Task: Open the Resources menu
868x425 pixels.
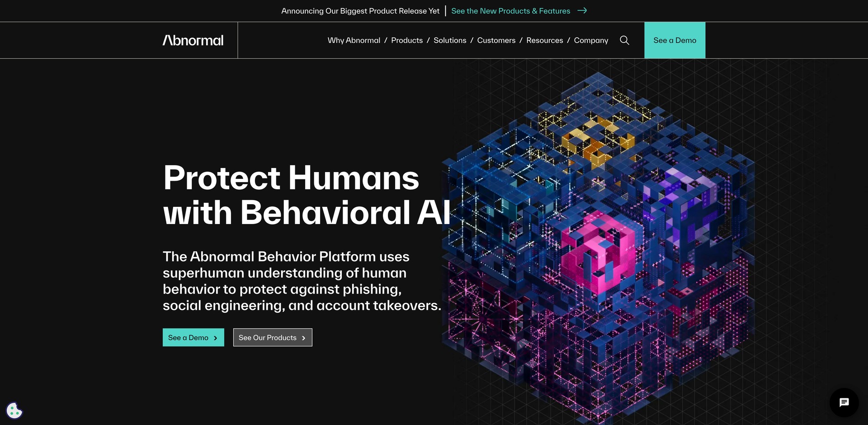Action: pos(544,40)
